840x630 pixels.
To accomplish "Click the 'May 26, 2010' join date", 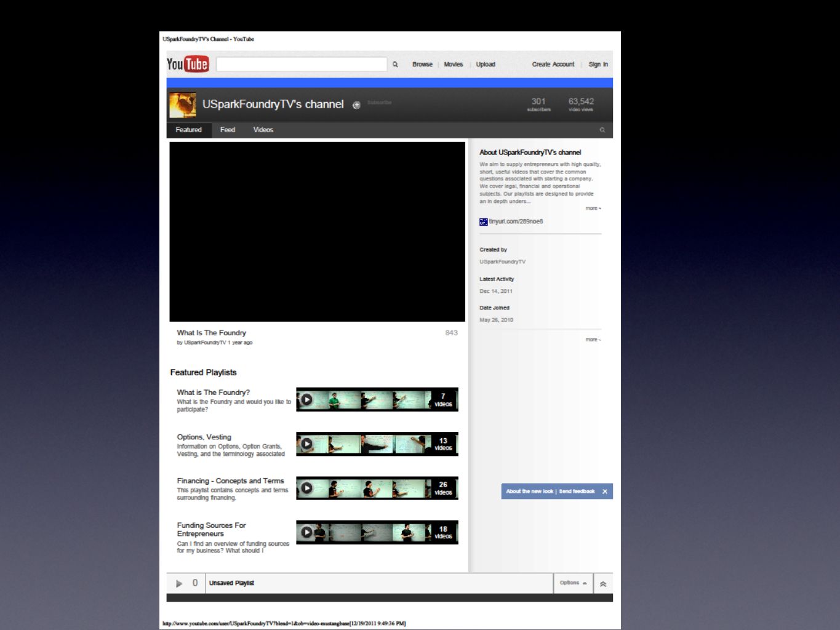I will pyautogui.click(x=496, y=320).
